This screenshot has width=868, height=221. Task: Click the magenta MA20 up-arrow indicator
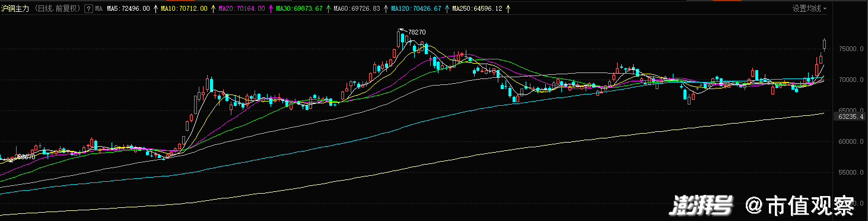pyautogui.click(x=271, y=9)
